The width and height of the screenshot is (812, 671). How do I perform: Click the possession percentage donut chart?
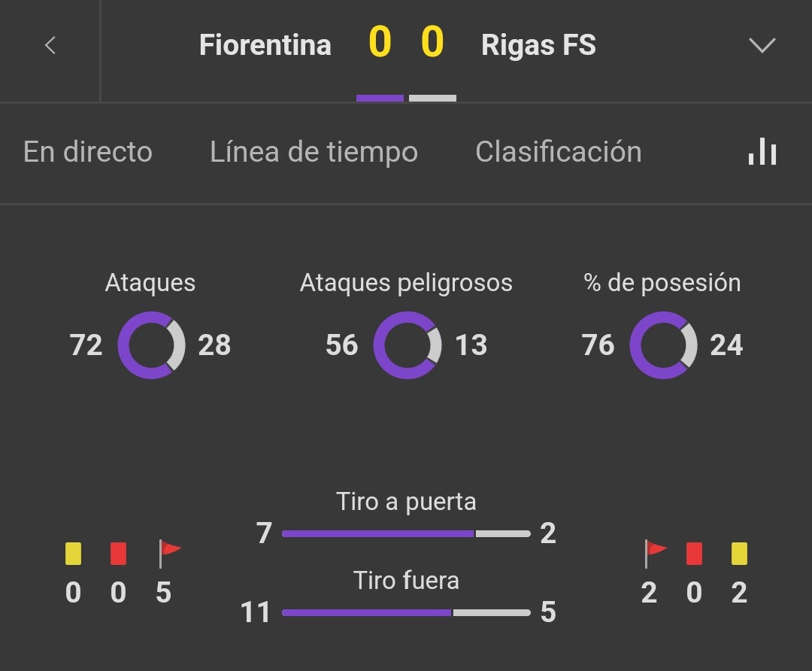point(663,345)
